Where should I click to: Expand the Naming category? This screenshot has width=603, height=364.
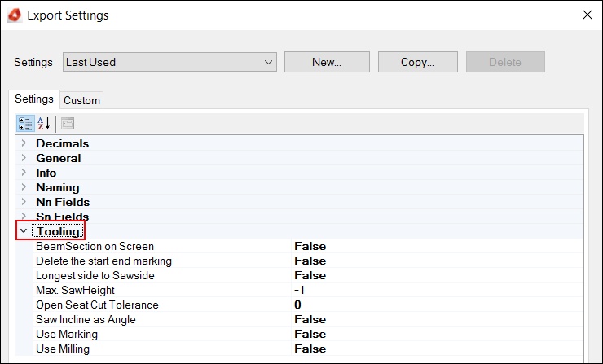[24, 187]
